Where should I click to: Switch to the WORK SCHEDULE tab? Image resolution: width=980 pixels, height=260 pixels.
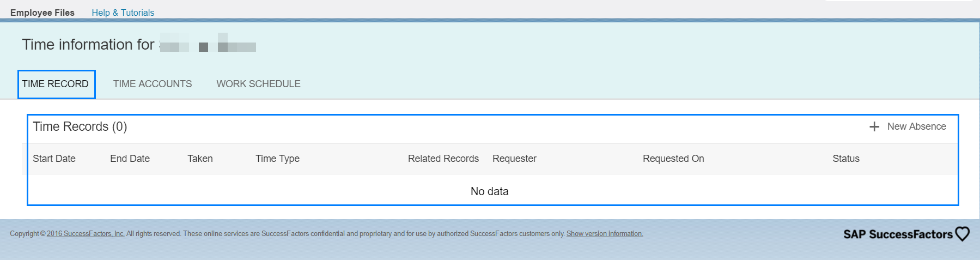258,84
